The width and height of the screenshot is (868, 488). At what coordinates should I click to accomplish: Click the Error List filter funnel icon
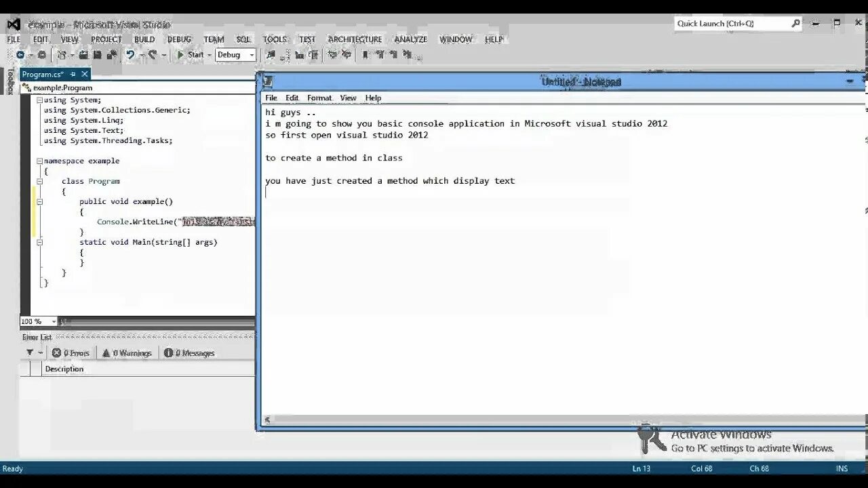click(x=30, y=352)
